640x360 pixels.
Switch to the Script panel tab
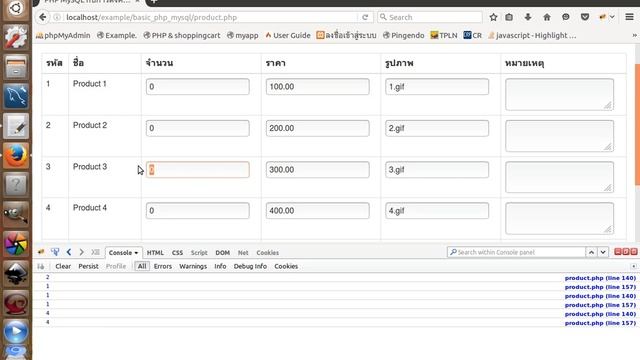pyautogui.click(x=199, y=253)
